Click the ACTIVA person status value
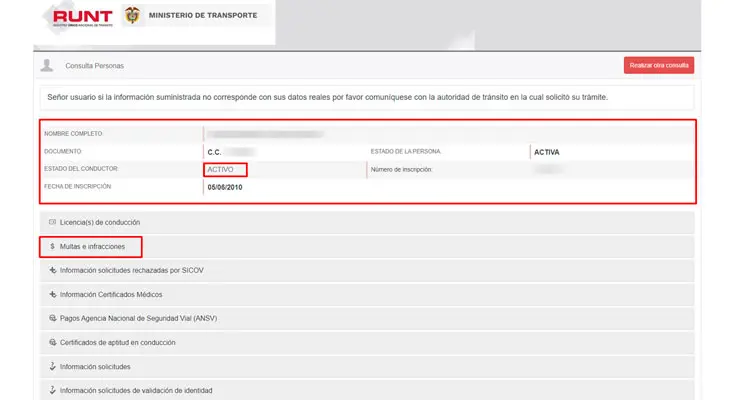Image resolution: width=750 pixels, height=400 pixels. pos(547,152)
